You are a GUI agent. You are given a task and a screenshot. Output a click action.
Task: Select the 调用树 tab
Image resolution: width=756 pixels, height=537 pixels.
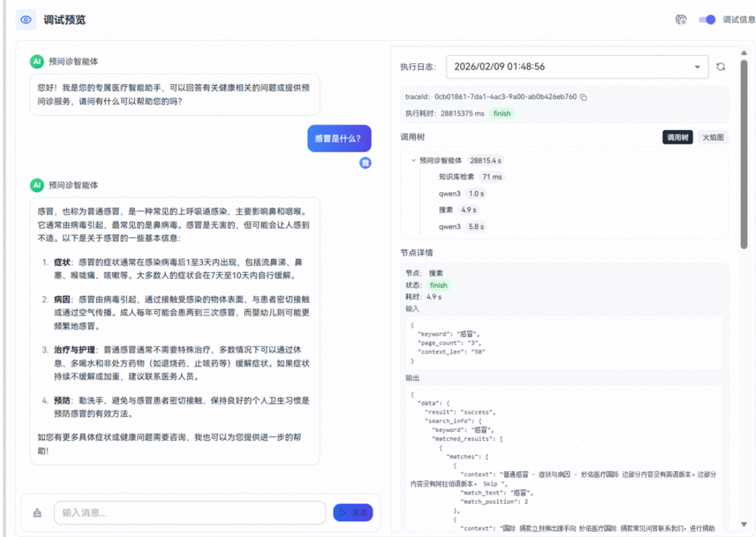pos(677,137)
